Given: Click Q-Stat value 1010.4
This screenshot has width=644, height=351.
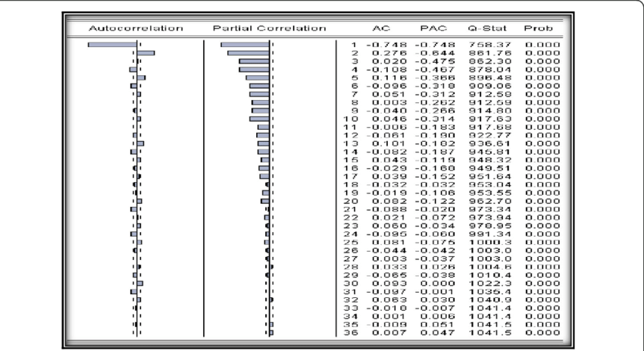Looking at the screenshot, I should click(490, 275).
